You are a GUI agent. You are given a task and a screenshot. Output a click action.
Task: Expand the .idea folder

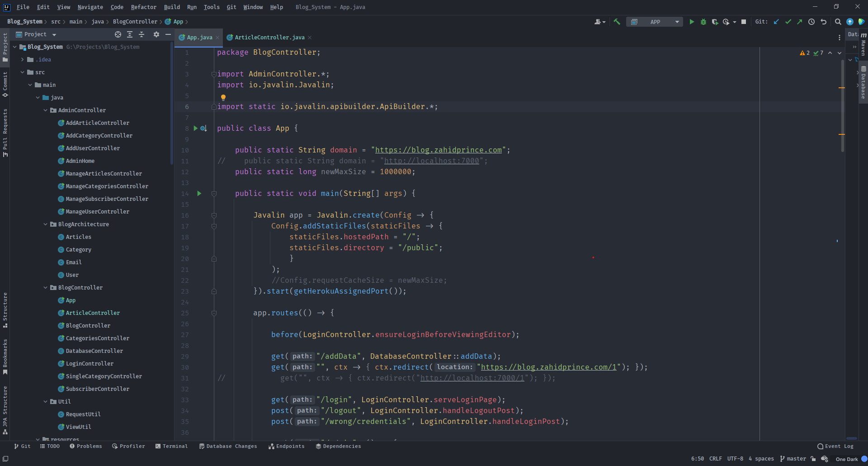click(23, 60)
